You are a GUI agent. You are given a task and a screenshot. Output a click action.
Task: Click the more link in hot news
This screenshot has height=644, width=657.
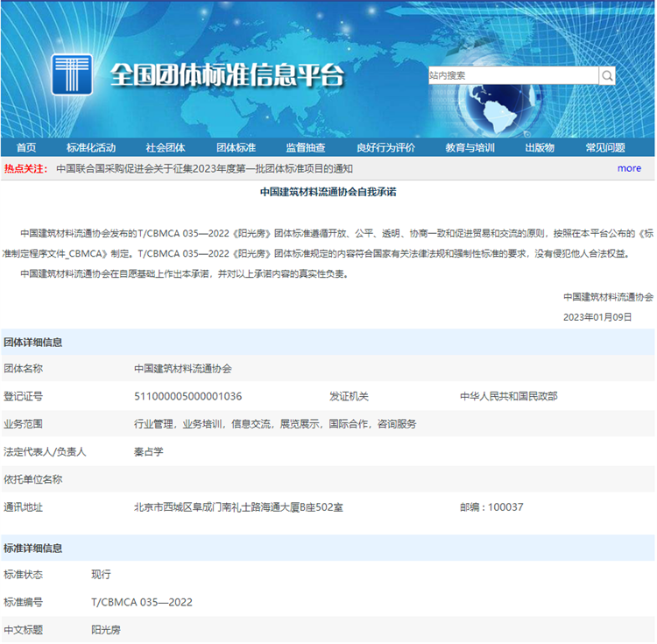[x=629, y=168]
